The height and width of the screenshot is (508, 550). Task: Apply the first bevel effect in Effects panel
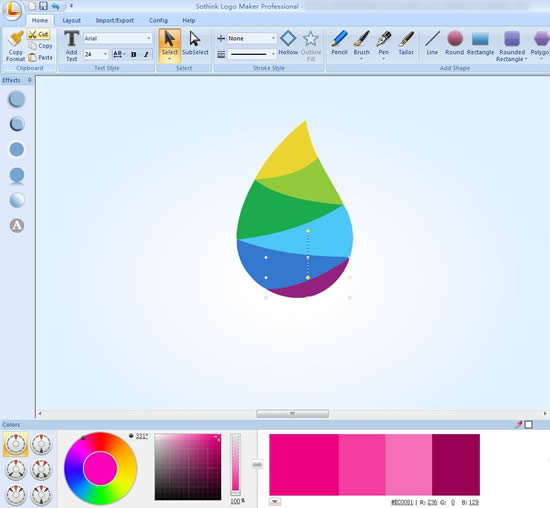(x=16, y=99)
